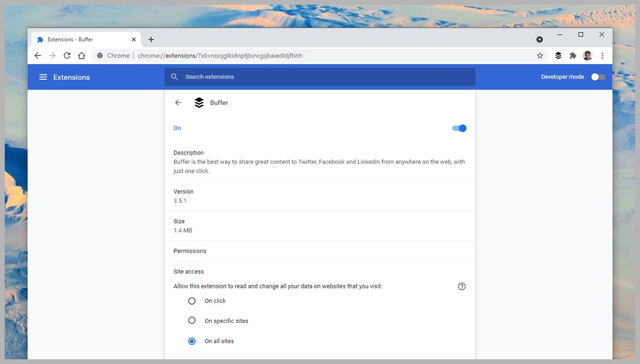Click the browser forward arrow
Viewport: 640px width, 364px height.
pos(52,56)
